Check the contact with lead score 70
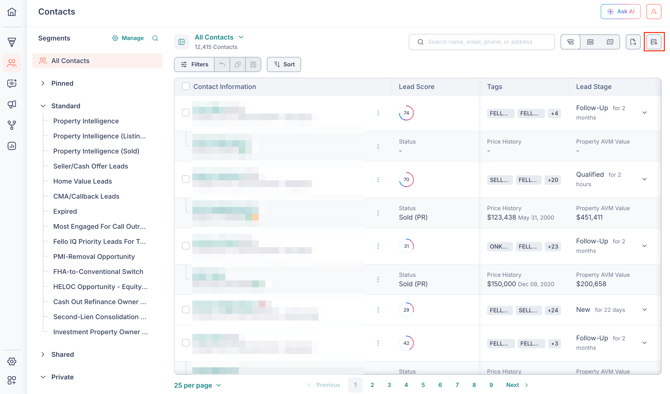670x394 pixels. tap(186, 179)
